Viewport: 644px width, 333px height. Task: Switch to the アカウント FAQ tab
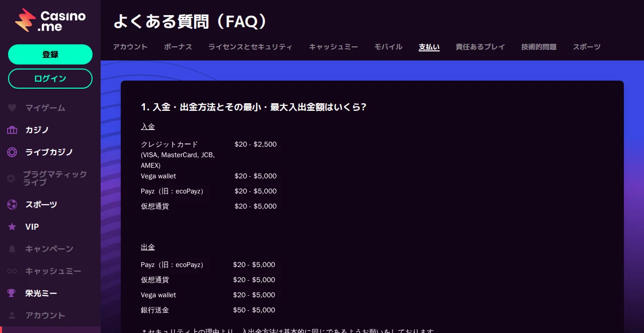[x=130, y=47]
